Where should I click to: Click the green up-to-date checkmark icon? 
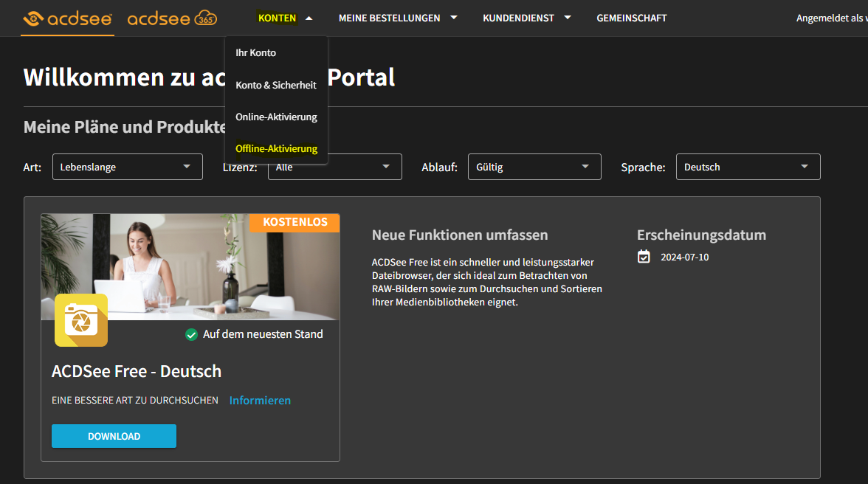[192, 335]
